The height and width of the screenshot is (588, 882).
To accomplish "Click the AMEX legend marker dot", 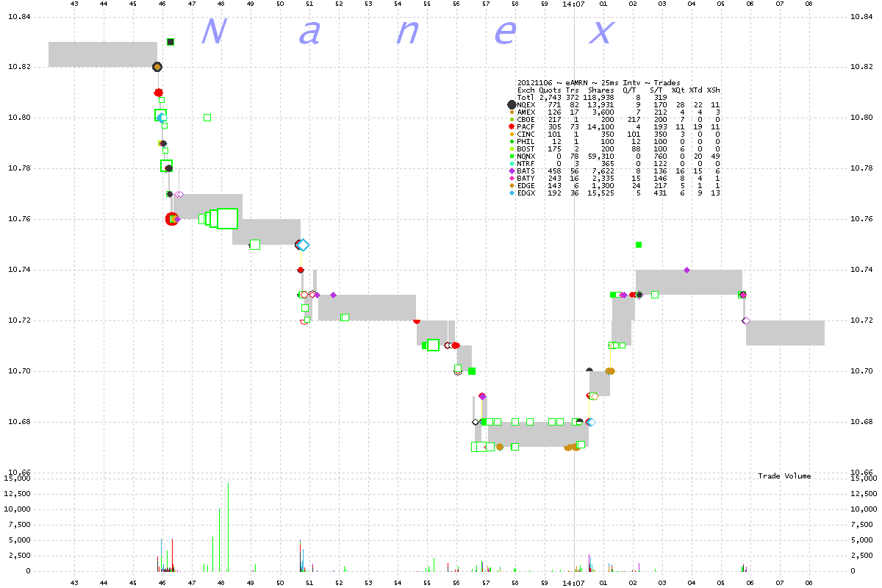I will point(512,112).
